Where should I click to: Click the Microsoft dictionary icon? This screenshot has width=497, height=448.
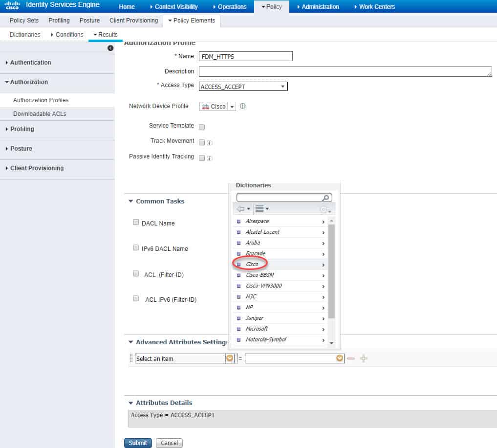click(x=238, y=329)
